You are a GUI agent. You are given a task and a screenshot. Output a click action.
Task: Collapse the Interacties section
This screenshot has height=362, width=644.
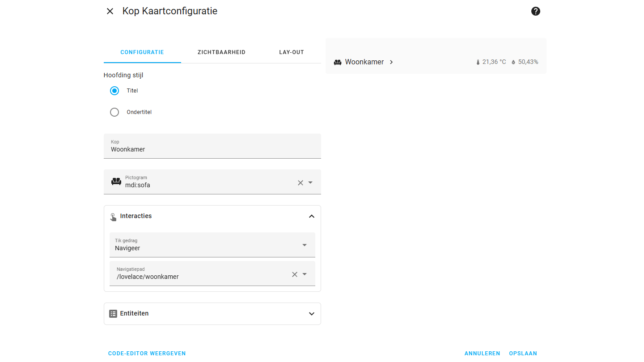(312, 216)
